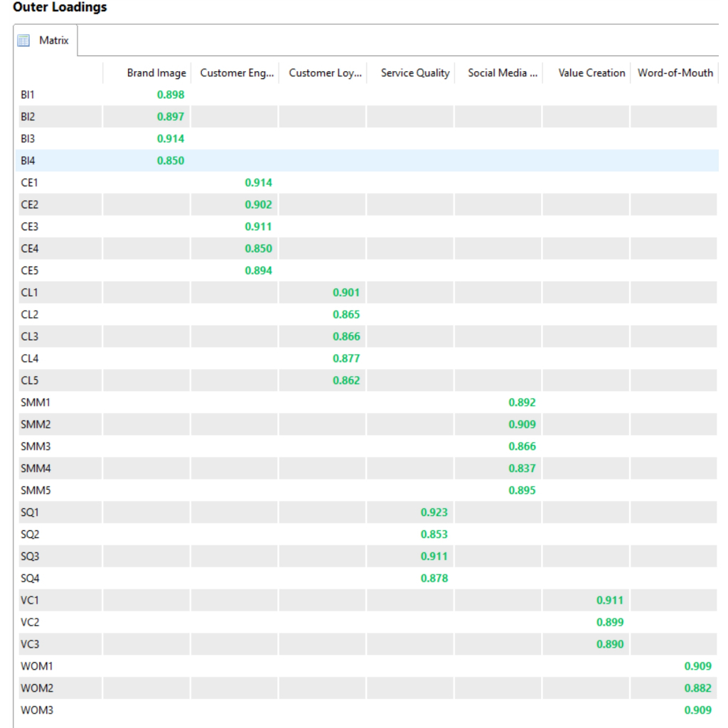Click the WOM3 row label
728x728 pixels.
(x=37, y=710)
